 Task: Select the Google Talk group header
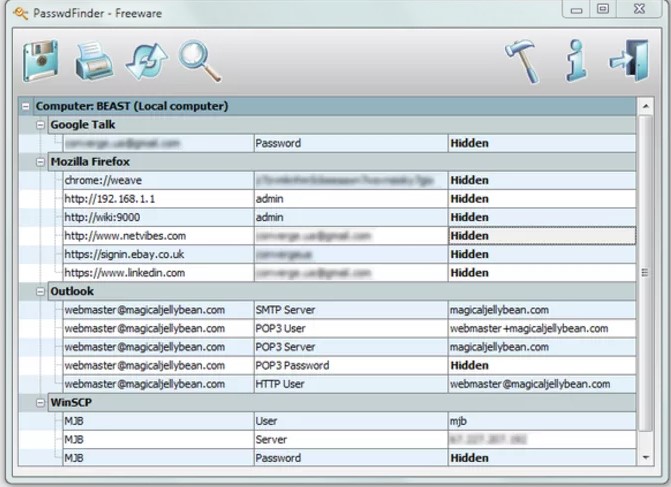[x=342, y=125]
